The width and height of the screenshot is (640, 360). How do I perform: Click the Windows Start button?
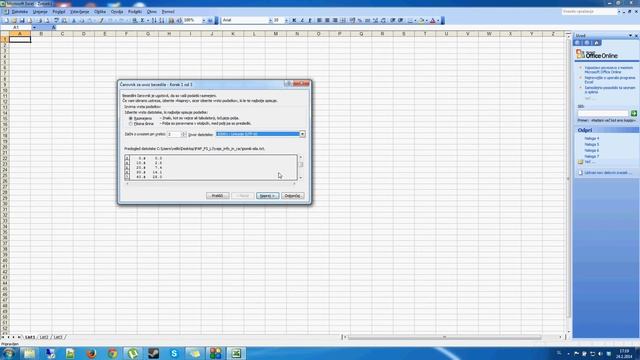point(8,353)
